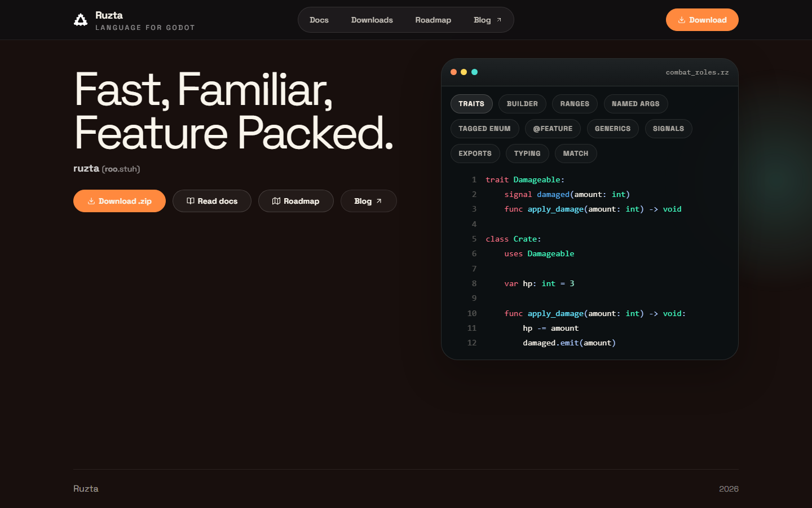The image size is (812, 508).
Task: Click the 'uses Damageable' code line
Action: point(539,253)
